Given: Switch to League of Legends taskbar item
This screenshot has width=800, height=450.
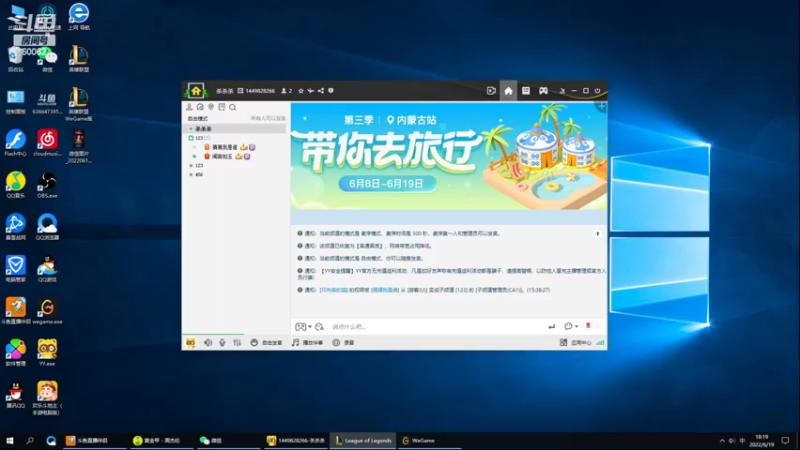Looking at the screenshot, I should click(x=363, y=440).
